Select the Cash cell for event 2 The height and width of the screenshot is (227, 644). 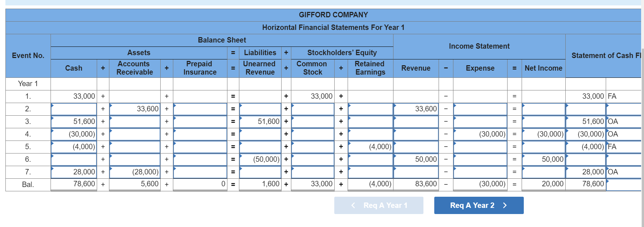(74, 109)
